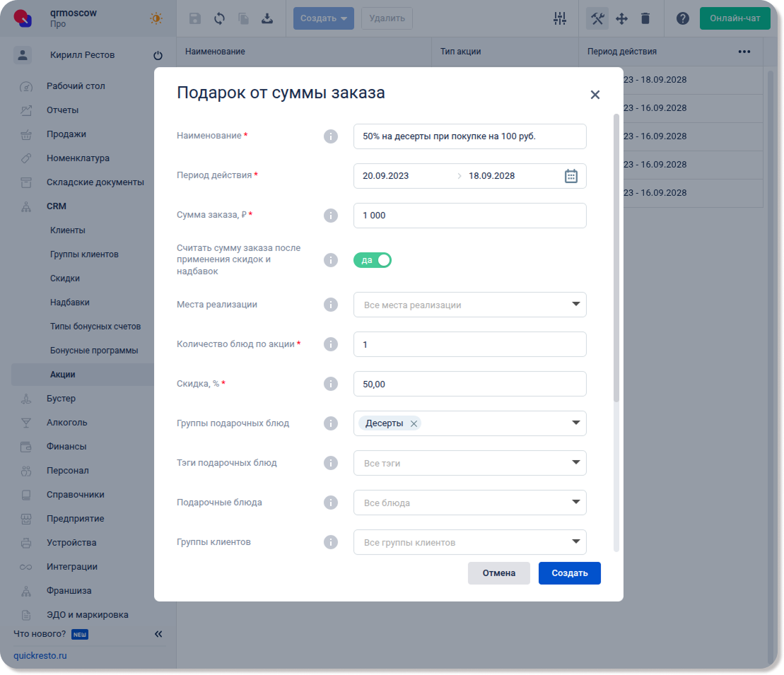Click the Сумма заказа input field
The image size is (784, 675).
(x=469, y=216)
